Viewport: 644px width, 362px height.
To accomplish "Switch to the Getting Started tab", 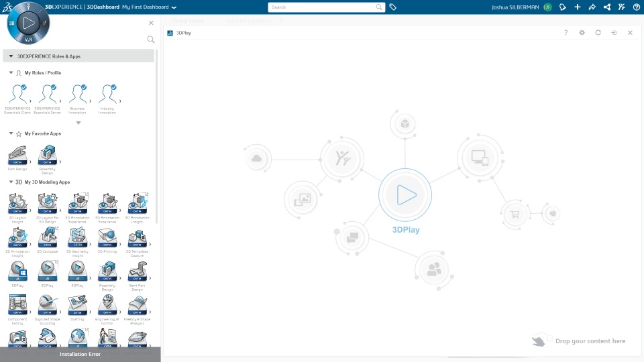I will [x=188, y=21].
